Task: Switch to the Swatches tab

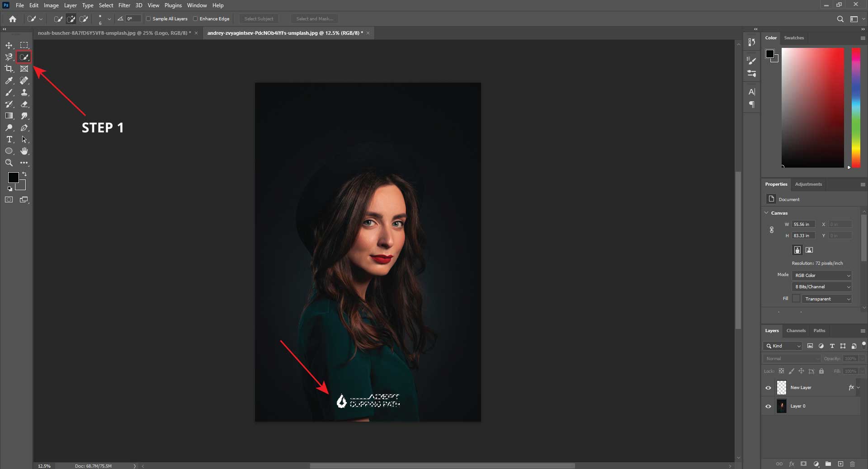Action: click(794, 38)
